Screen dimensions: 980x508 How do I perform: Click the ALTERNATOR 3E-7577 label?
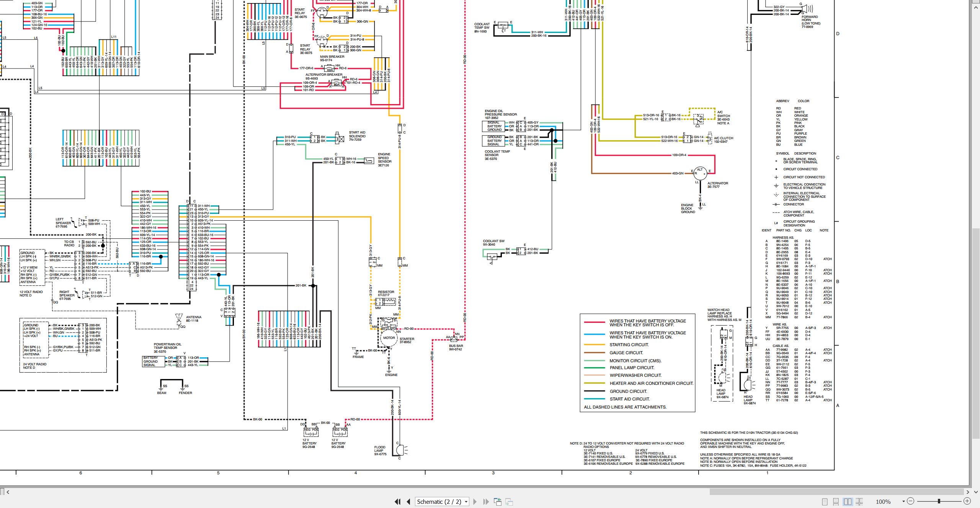click(718, 185)
